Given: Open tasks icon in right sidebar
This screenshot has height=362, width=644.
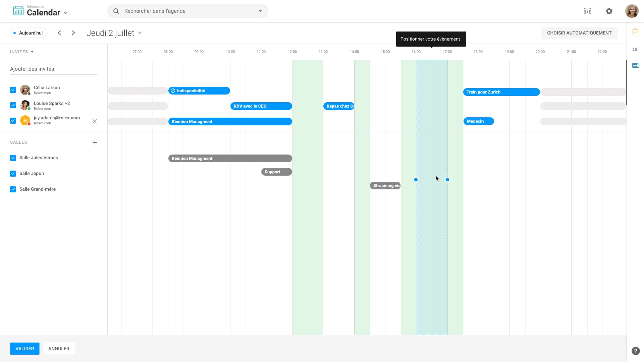Looking at the screenshot, I should [635, 32].
